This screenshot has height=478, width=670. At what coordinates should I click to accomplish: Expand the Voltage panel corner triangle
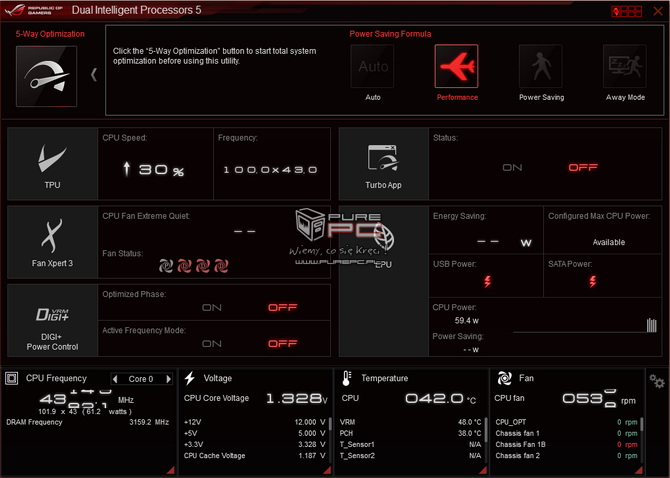327,470
